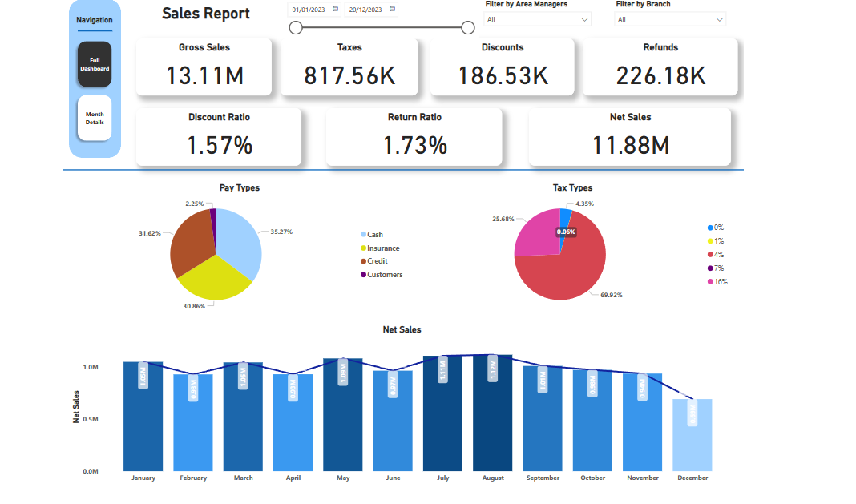Click the Cash legend marker
This screenshot has height=504, width=856.
(x=364, y=235)
